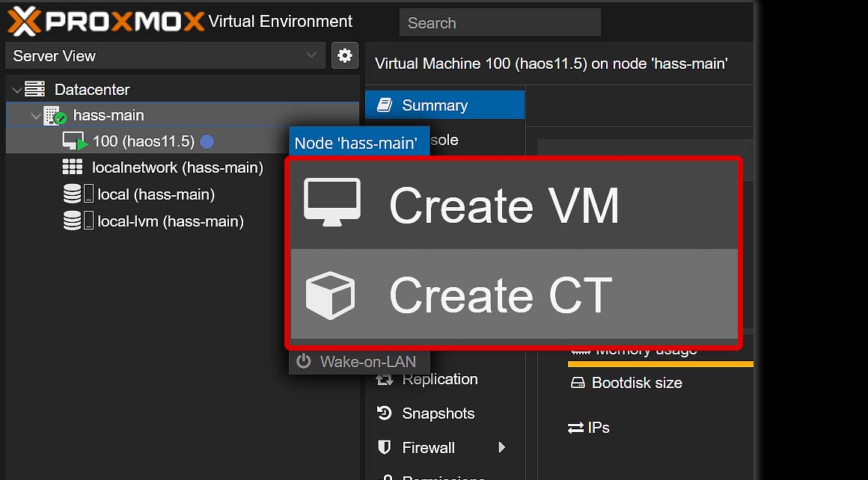Click the running VM icon for 100
The height and width of the screenshot is (480, 868).
(x=75, y=141)
